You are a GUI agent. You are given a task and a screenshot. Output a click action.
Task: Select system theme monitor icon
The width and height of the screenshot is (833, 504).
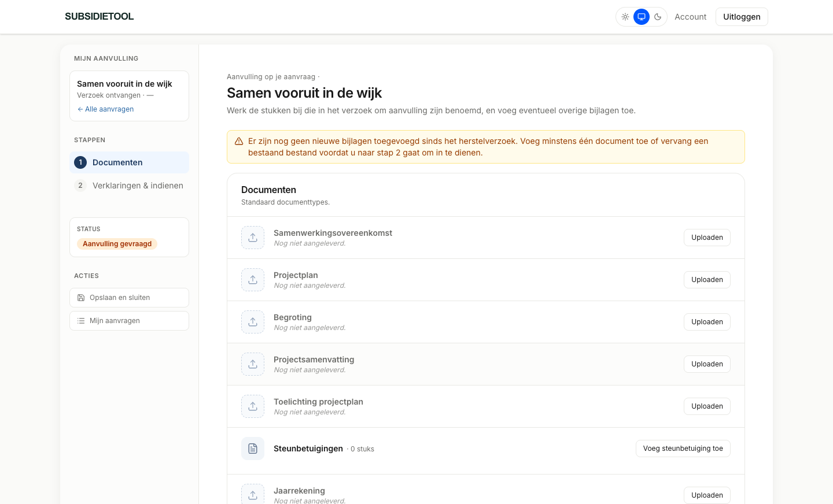click(x=642, y=17)
